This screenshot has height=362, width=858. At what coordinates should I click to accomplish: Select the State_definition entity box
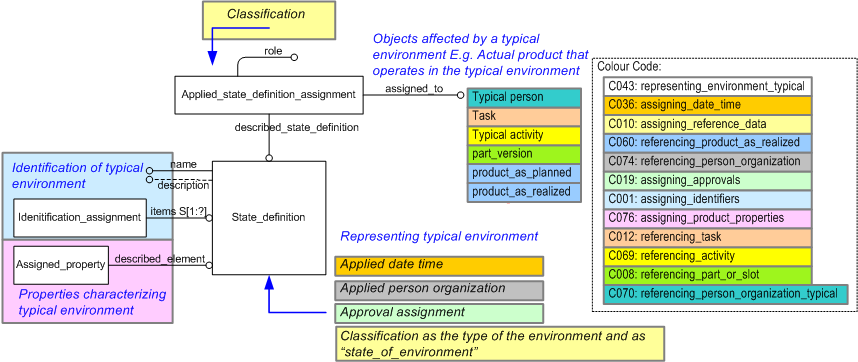(x=269, y=217)
